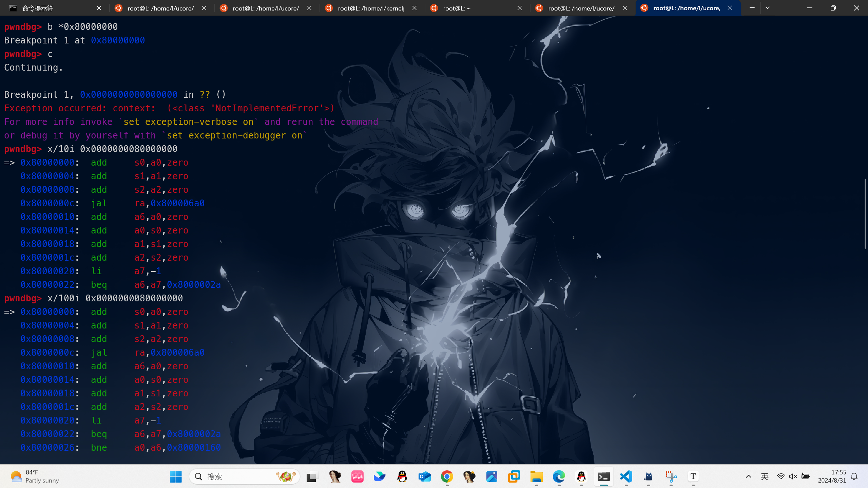Click the 'b *0x80000000' command text

point(82,27)
